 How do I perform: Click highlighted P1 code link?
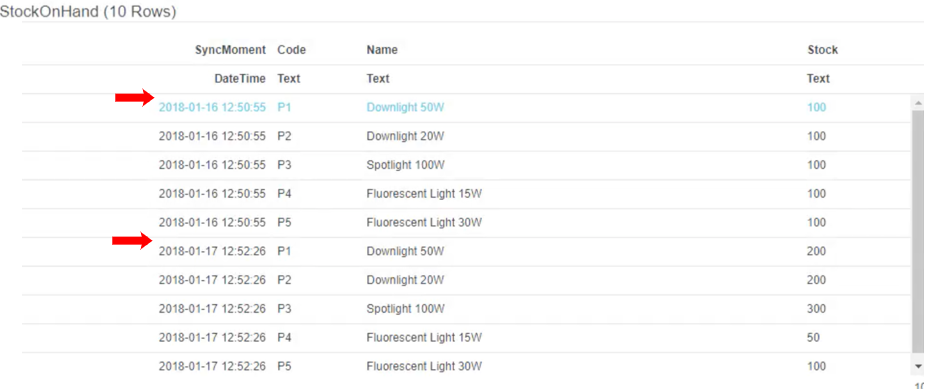pos(285,107)
